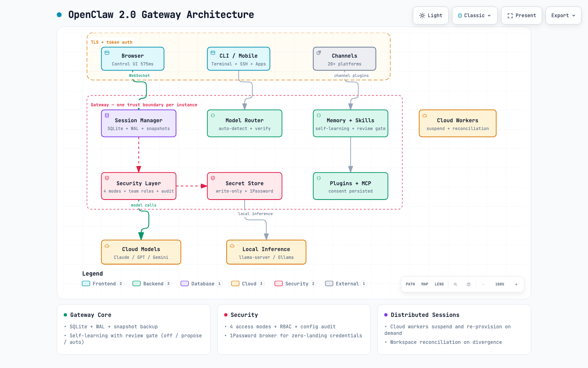Open the help question-mark icon
The height and width of the screenshot is (368, 588).
[x=468, y=284]
